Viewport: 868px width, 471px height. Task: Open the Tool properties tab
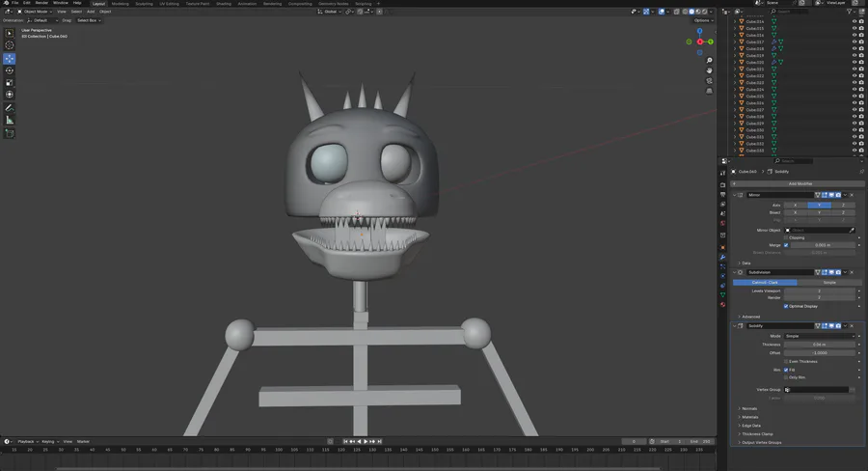tap(722, 173)
